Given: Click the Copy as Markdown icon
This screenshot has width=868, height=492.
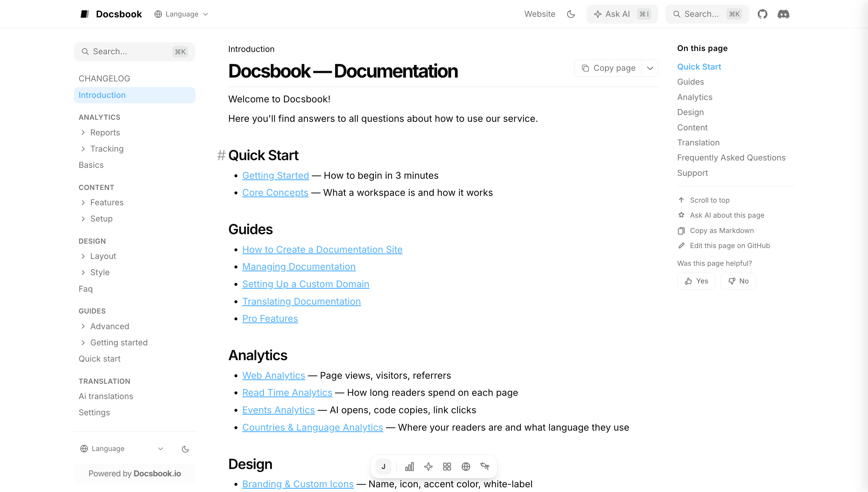Looking at the screenshot, I should click(681, 230).
